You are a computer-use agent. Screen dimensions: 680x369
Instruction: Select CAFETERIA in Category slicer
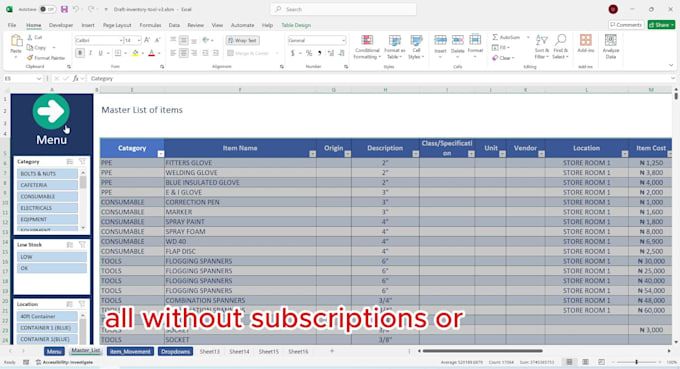pyautogui.click(x=47, y=185)
